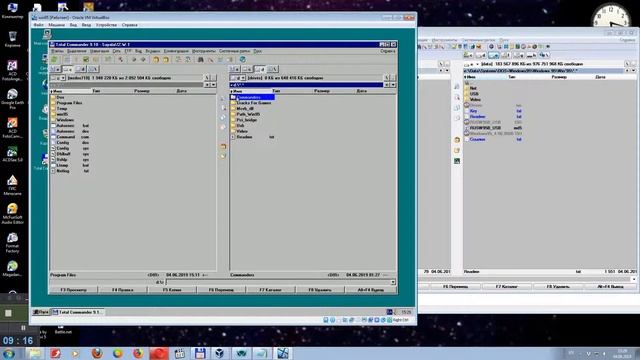The width and height of the screenshot is (640, 360).
Task: Click F7 Каталог button in host commander
Action: [x=507, y=287]
